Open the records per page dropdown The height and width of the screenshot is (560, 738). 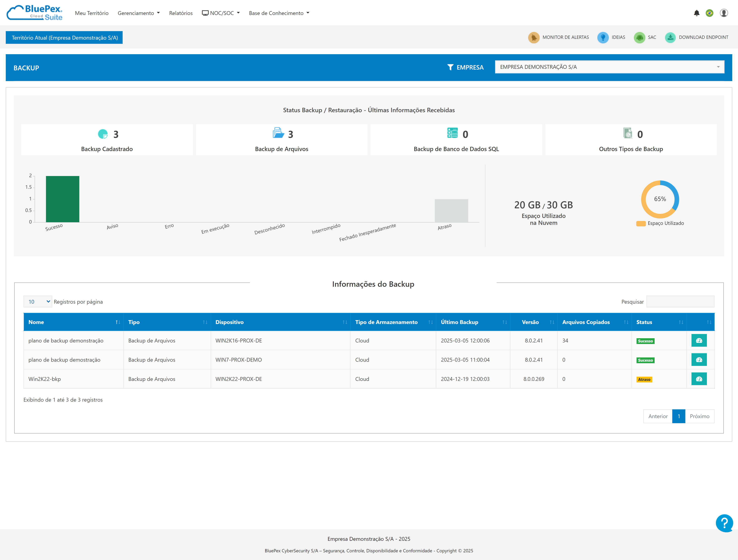click(x=38, y=302)
